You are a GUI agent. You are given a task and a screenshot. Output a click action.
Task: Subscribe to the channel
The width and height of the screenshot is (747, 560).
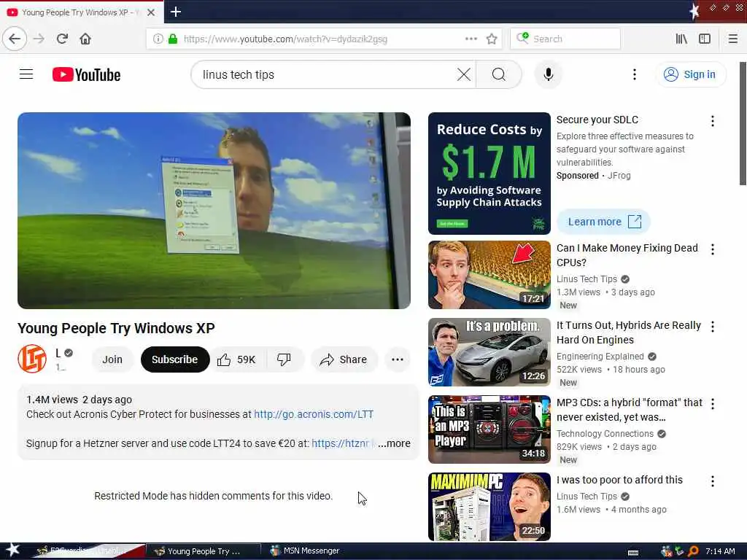tap(175, 359)
